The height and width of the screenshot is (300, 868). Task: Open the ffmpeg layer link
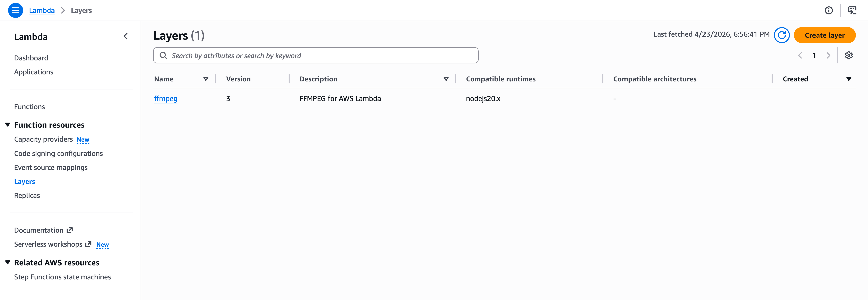[x=166, y=98]
